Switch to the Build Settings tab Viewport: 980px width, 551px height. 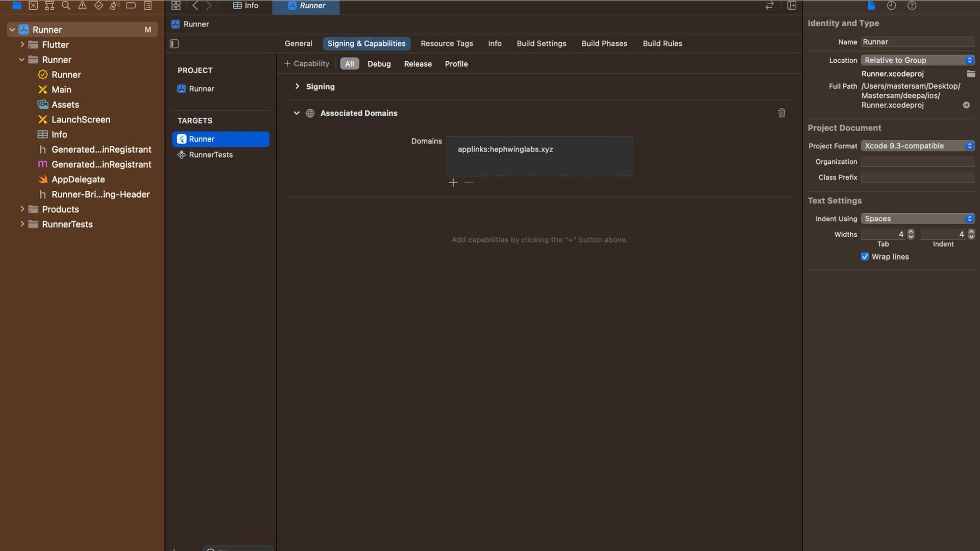(541, 43)
